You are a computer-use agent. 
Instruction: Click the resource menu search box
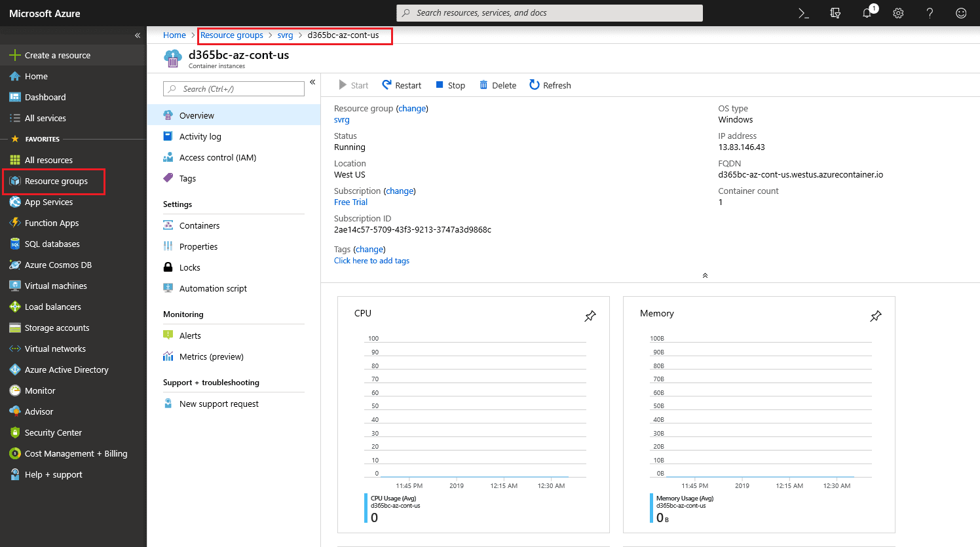(234, 88)
